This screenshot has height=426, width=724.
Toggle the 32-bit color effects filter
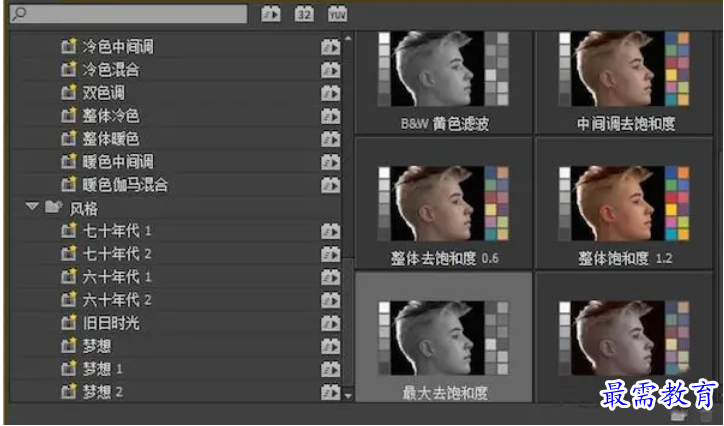point(304,14)
